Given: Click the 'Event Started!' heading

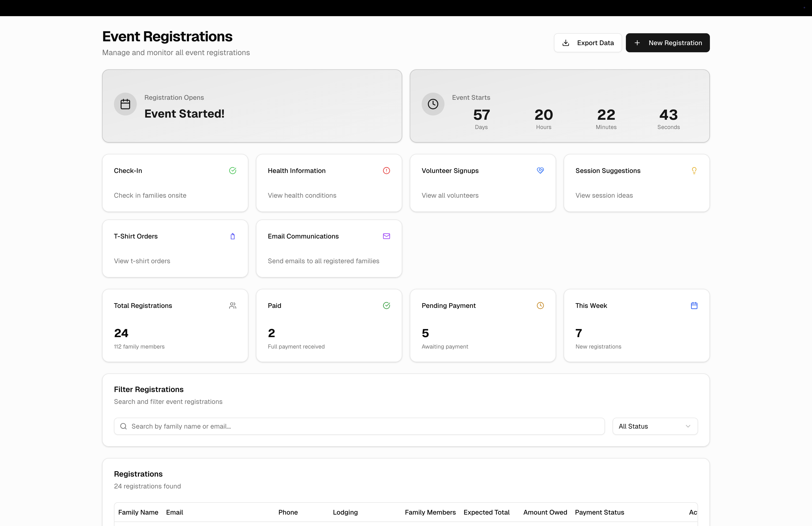Looking at the screenshot, I should (x=184, y=114).
